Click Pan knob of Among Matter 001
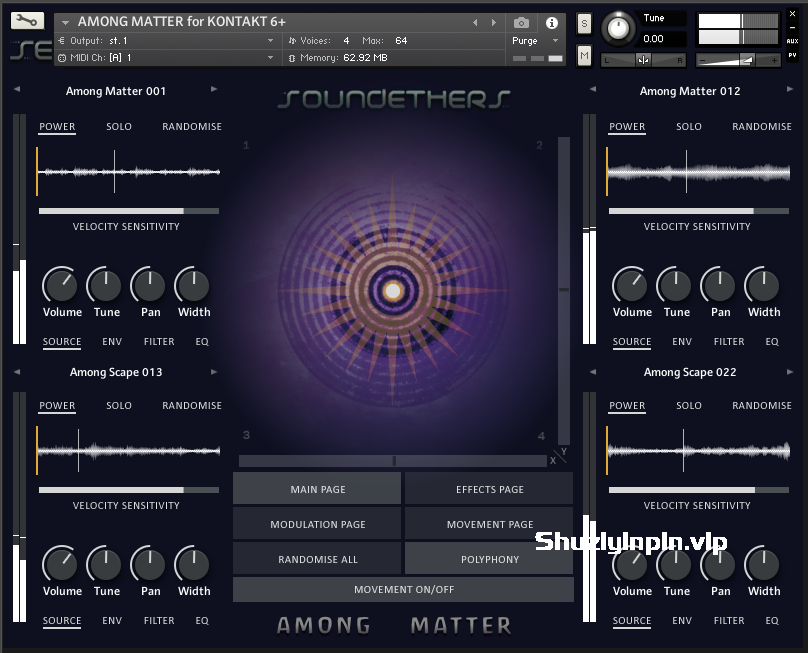The height and width of the screenshot is (653, 808). (149, 285)
